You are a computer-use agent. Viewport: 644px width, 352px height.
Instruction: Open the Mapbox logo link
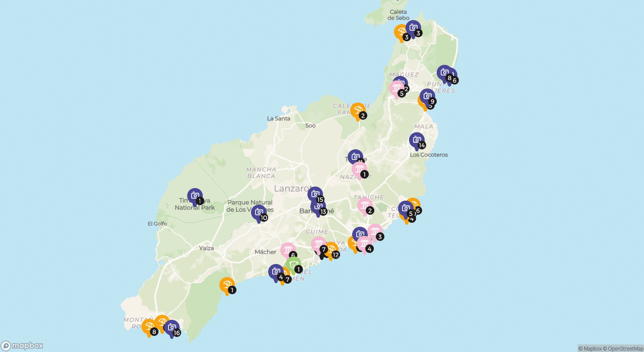point(22,346)
